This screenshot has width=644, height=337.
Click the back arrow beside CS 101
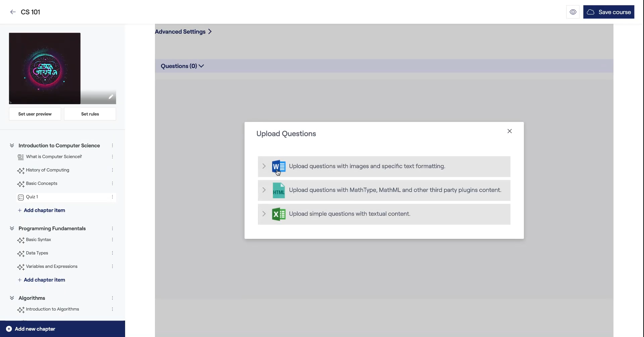tap(13, 12)
